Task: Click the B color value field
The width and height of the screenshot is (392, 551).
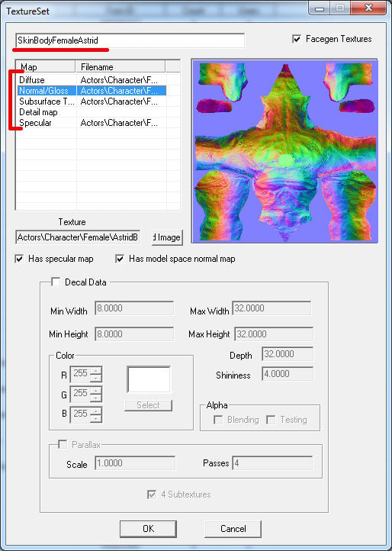Action: [80, 414]
